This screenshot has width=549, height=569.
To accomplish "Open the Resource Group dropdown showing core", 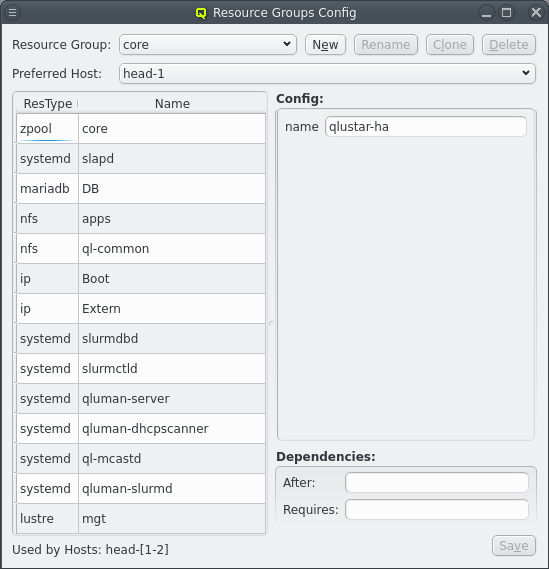I will pyautogui.click(x=208, y=45).
